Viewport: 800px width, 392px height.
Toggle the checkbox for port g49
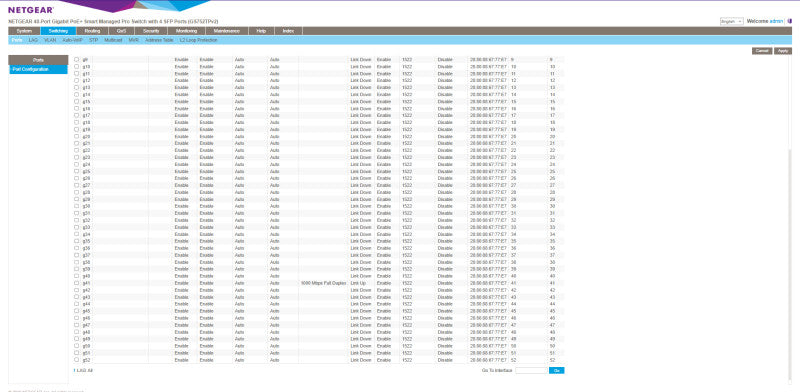pyautogui.click(x=77, y=339)
